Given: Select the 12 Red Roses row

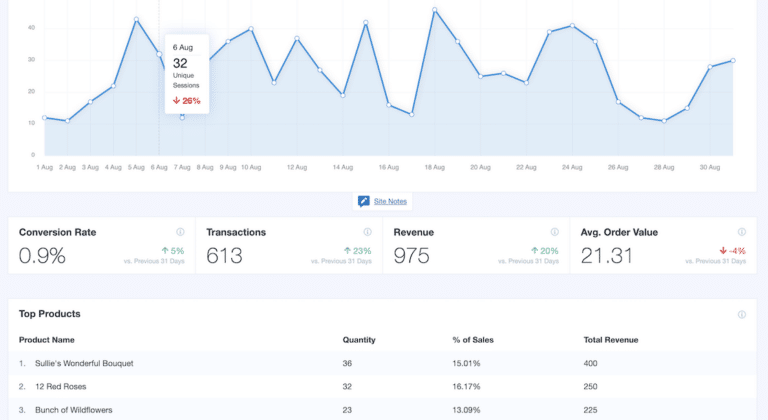Looking at the screenshot, I should [x=383, y=387].
